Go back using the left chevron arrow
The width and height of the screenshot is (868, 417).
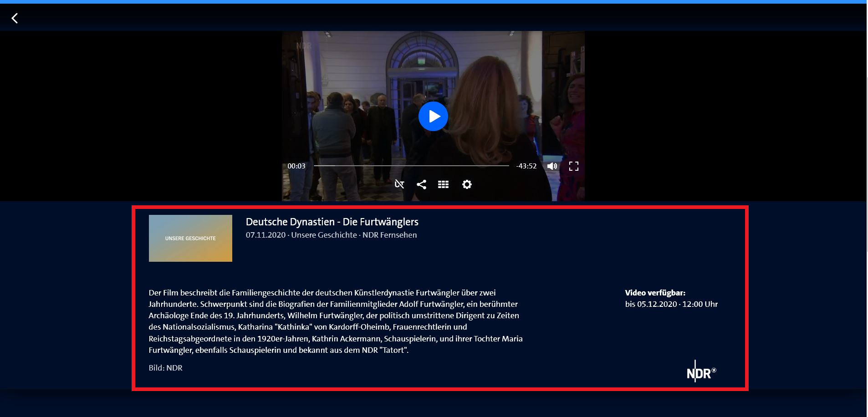pyautogui.click(x=15, y=18)
